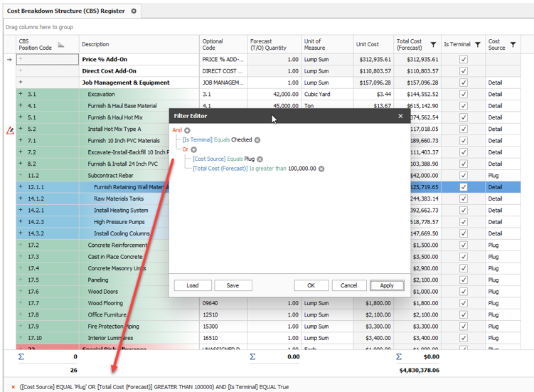Viewport: 534px width, 392px height.
Task: Expand row 3.1 Excavation
Action: click(21, 95)
